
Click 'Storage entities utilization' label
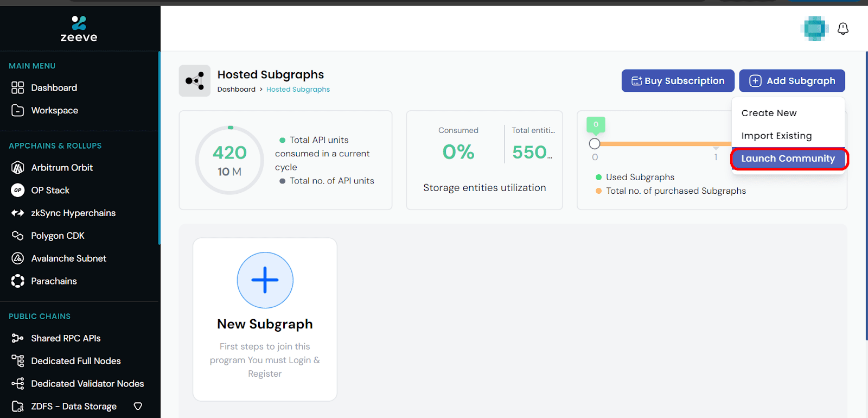484,188
